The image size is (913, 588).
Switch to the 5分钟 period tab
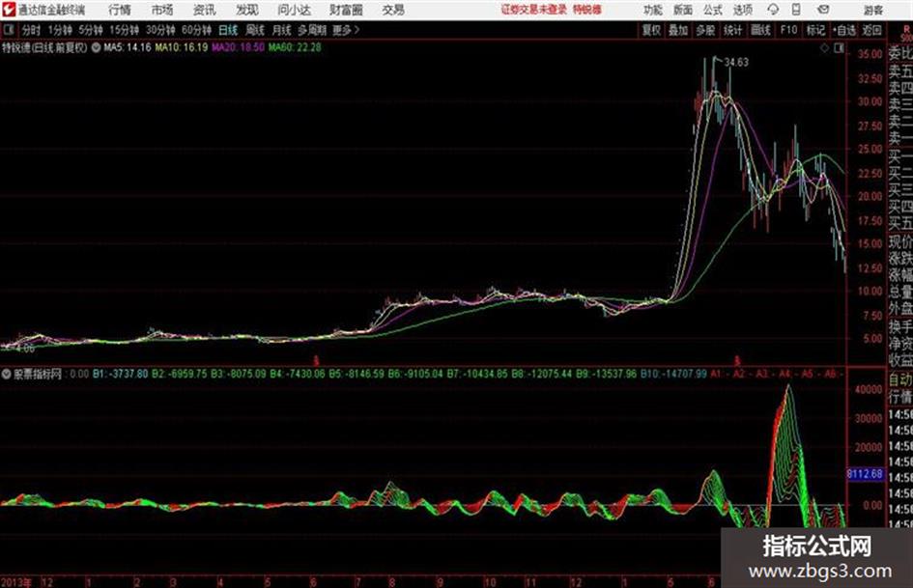coord(91,30)
